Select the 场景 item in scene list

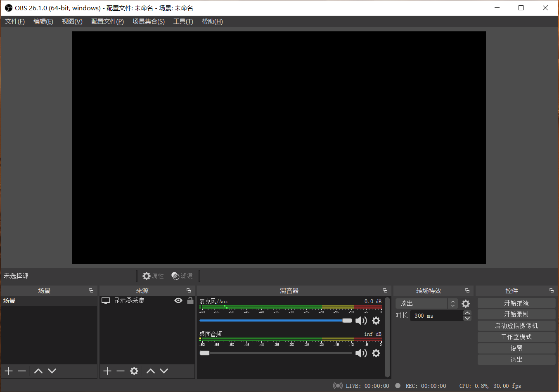tap(49, 301)
